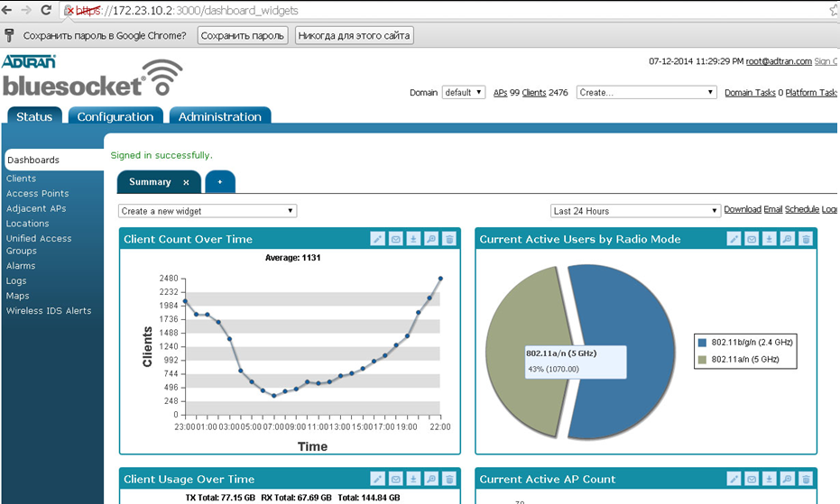Download the Current Active AP Count widget
This screenshot has height=504, width=840.
tap(770, 479)
